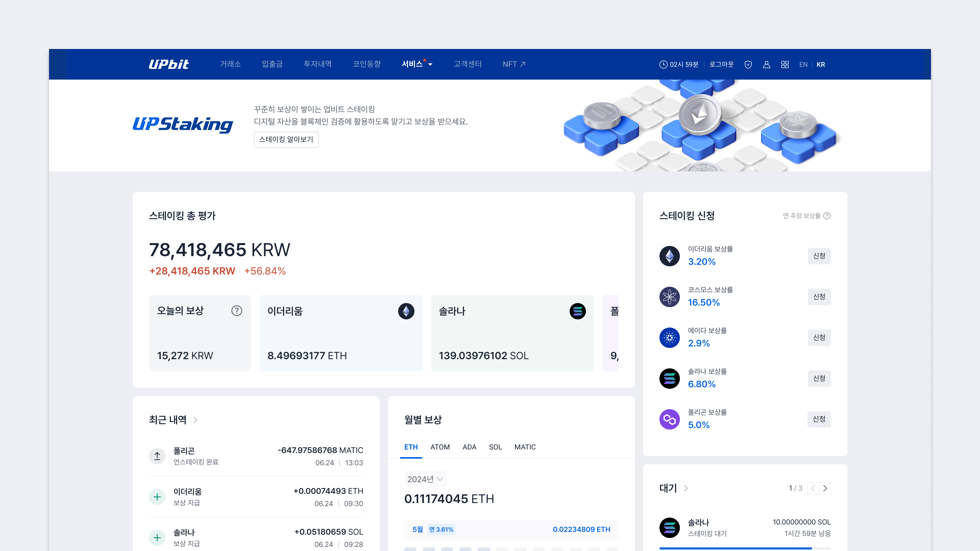Viewport: 980px width, 551px height.
Task: Click 신청 for 코스모스 보상률
Action: point(819,297)
